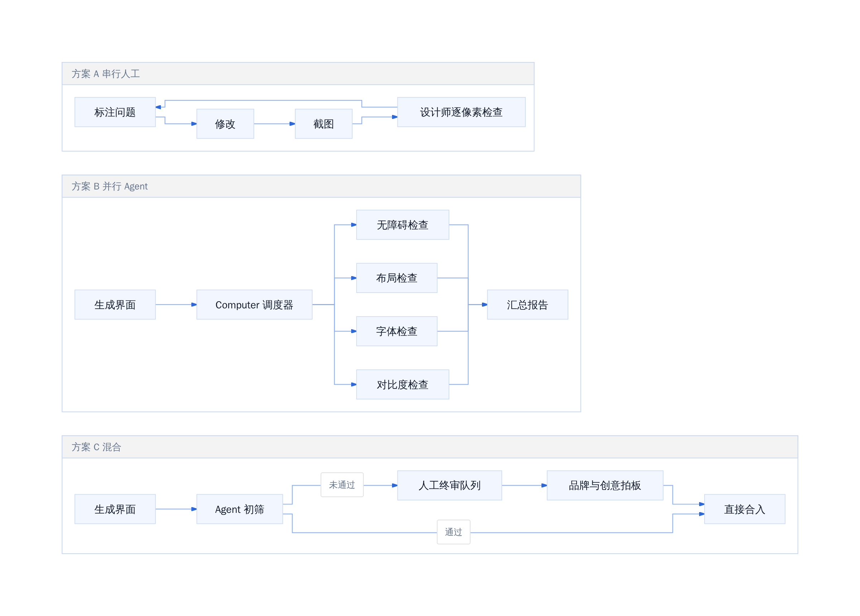Screen dimensions: 860x616
Task: Select the 品牌与创意拍板 node
Action: pyautogui.click(x=605, y=485)
